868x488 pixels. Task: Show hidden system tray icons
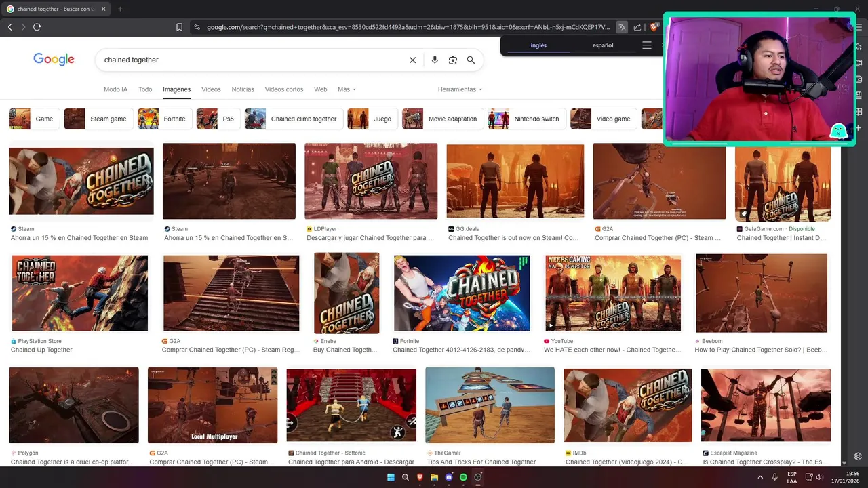760,477
